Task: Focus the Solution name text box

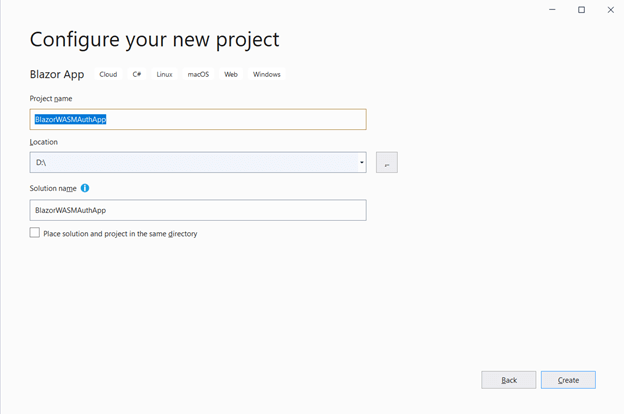Action: tap(198, 210)
